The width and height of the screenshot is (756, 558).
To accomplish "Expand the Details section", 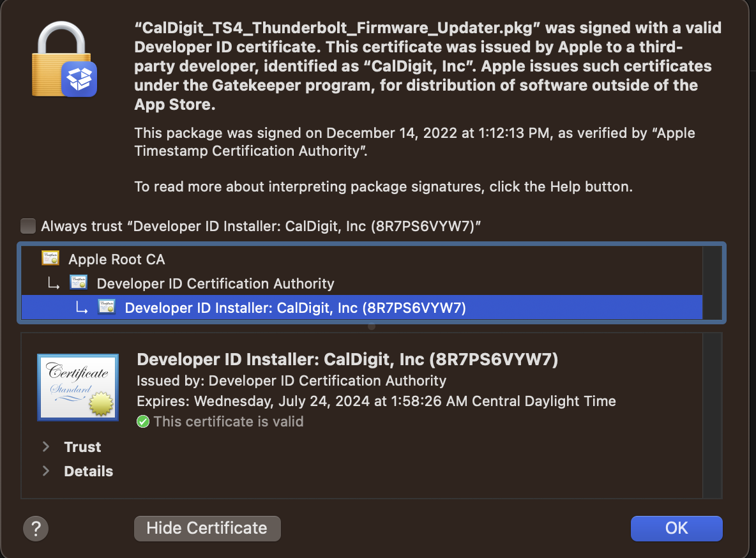I will (x=46, y=471).
